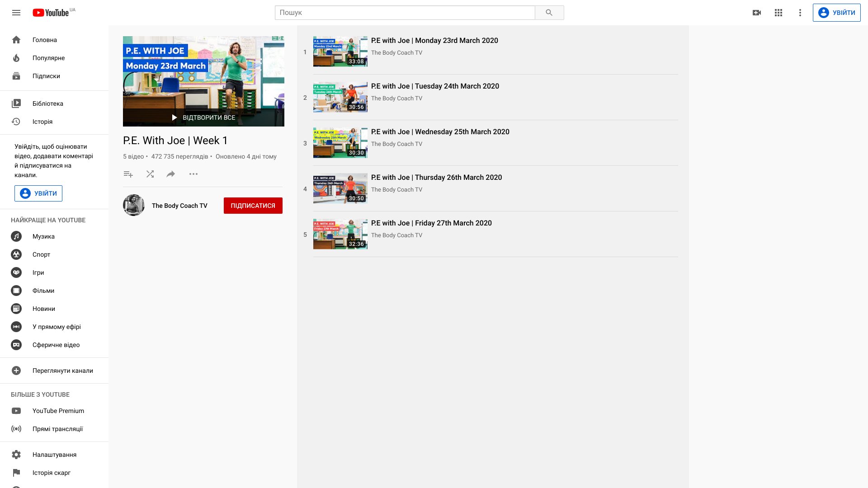Click the УВІЙТИ button in header
Screen dimensions: 868x488
836,13
